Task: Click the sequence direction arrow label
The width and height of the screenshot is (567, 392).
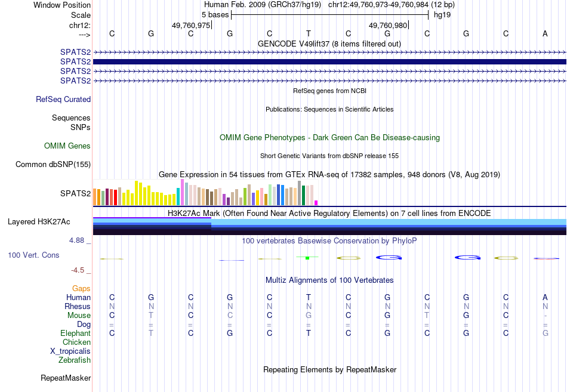Action: [x=84, y=35]
